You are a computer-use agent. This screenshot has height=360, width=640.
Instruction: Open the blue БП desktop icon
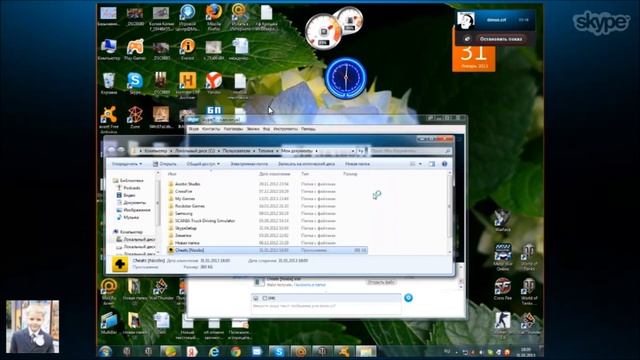(x=214, y=110)
